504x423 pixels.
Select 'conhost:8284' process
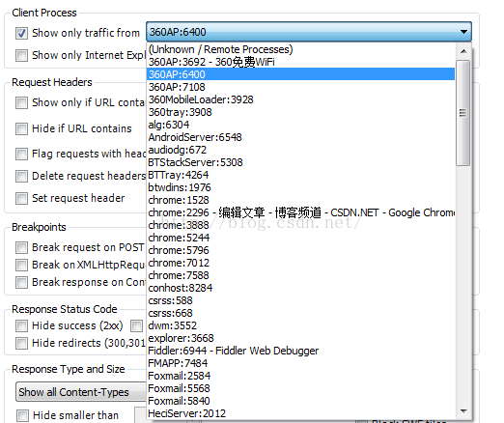click(301, 288)
